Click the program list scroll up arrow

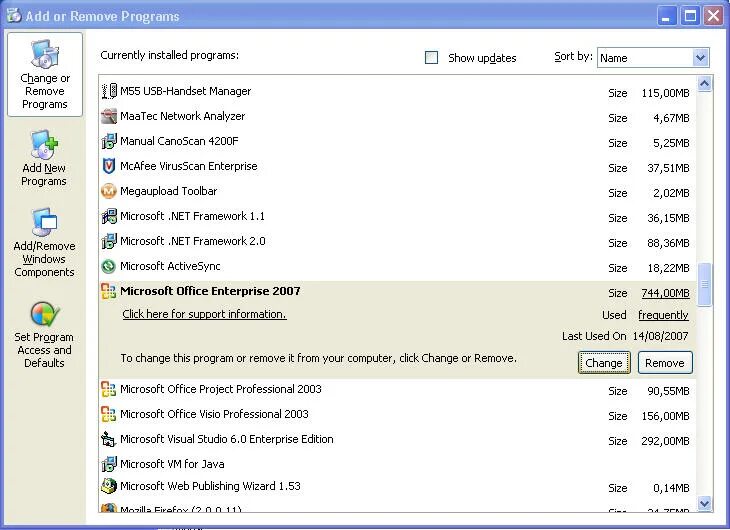[x=705, y=84]
